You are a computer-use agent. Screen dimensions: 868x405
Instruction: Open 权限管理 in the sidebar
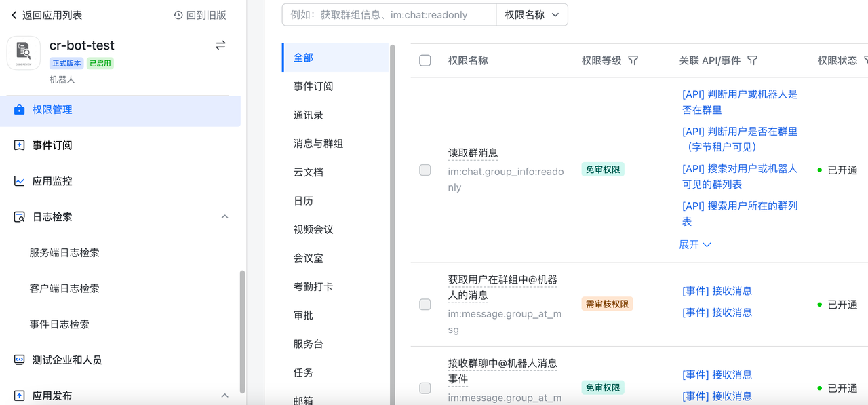click(120, 110)
